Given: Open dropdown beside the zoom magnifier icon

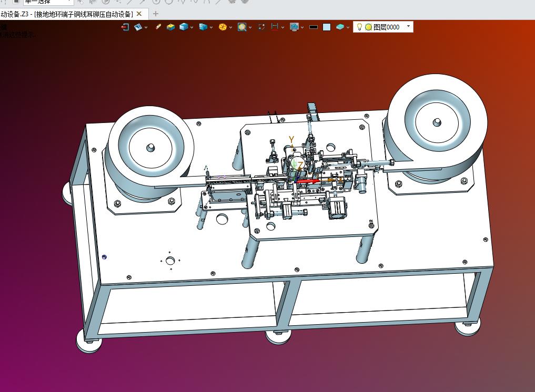Looking at the screenshot, I should click(250, 28).
